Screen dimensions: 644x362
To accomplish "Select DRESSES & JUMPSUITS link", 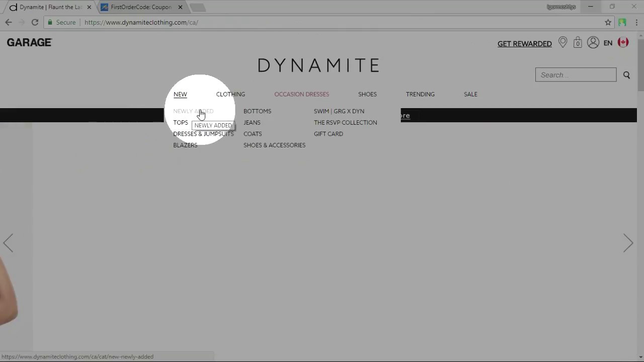I will 203,134.
